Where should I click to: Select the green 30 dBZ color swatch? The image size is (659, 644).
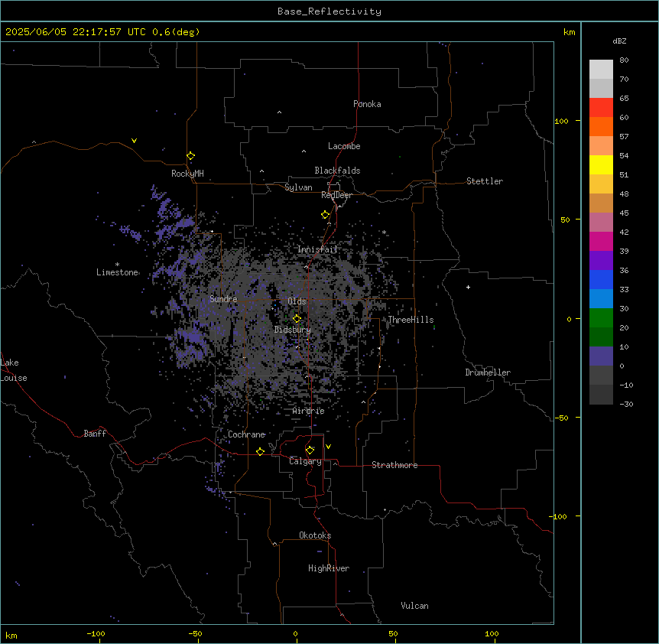[601, 318]
